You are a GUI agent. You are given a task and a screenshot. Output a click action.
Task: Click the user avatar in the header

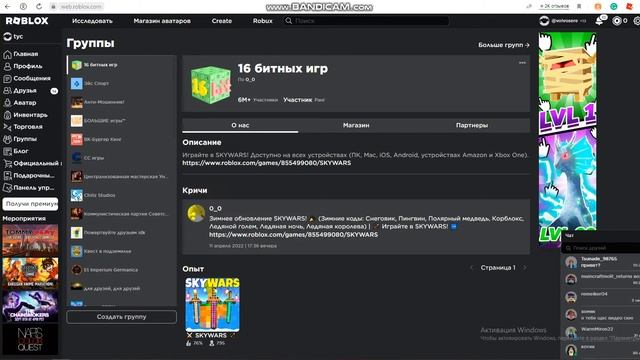(544, 21)
